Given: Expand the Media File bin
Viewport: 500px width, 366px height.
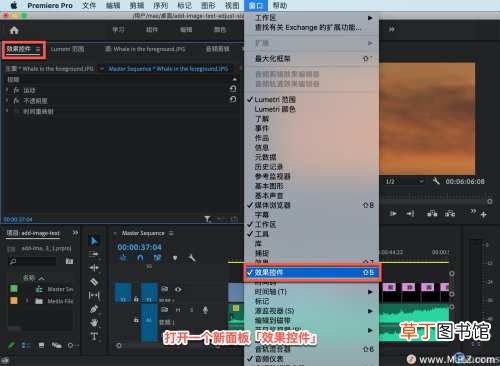Looking at the screenshot, I should click(x=27, y=301).
